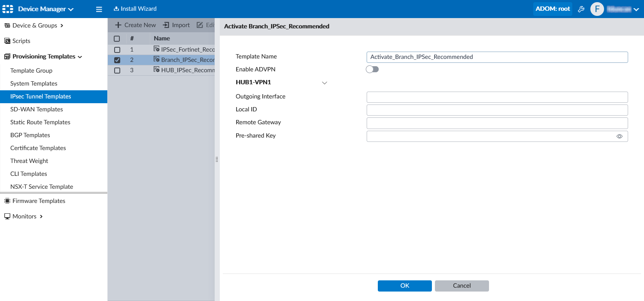644x301 pixels.
Task: Click the ADOM: root selector
Action: click(553, 9)
